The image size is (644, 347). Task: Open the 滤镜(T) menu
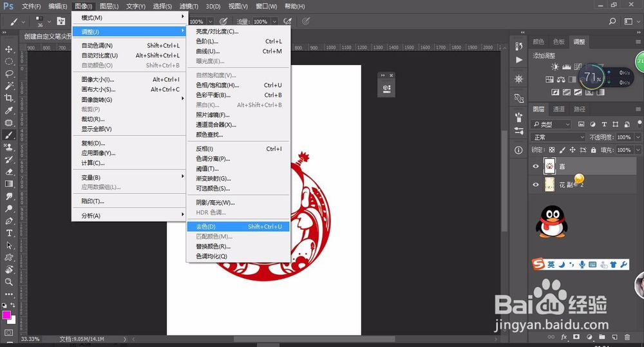click(x=189, y=6)
